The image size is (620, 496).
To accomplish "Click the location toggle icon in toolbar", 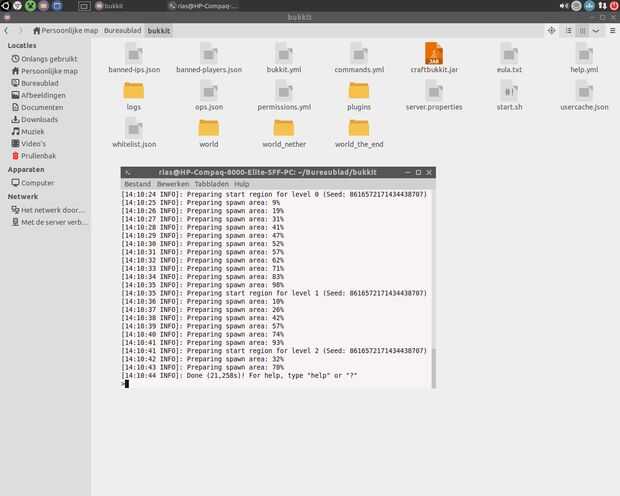I will point(551,30).
